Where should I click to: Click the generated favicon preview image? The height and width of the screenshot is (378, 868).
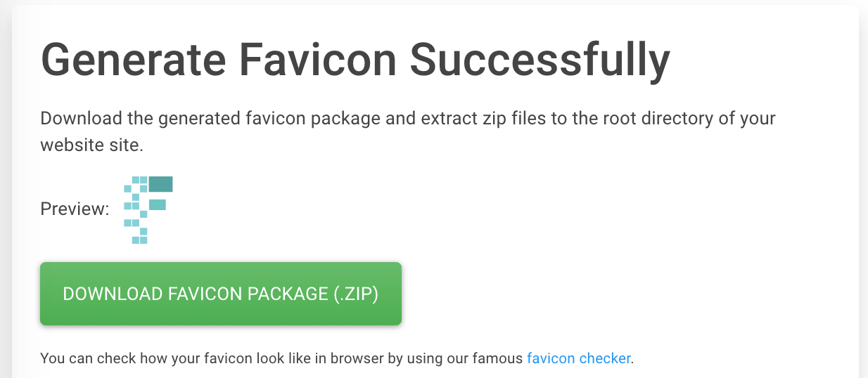coord(148,210)
